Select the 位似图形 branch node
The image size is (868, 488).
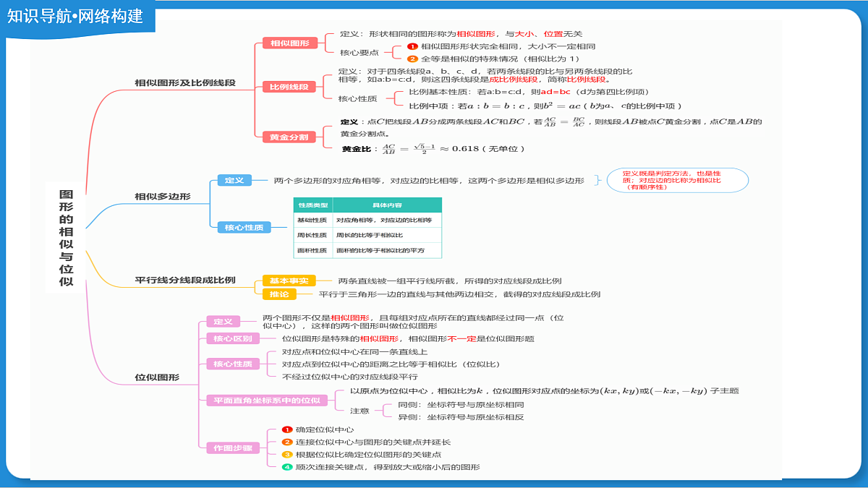click(x=157, y=377)
